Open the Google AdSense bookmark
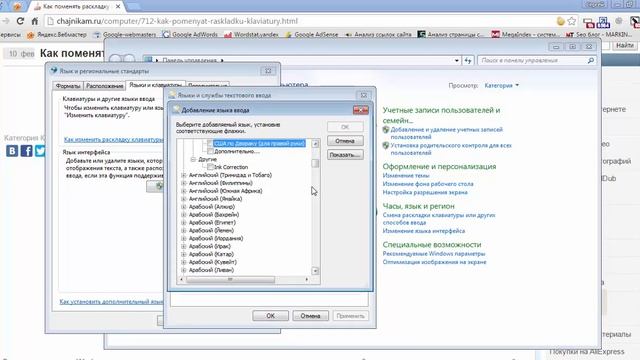The height and width of the screenshot is (360, 640). tap(312, 35)
